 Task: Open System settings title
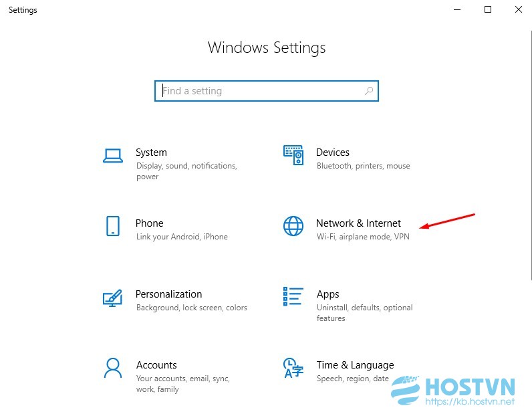pyautogui.click(x=151, y=152)
